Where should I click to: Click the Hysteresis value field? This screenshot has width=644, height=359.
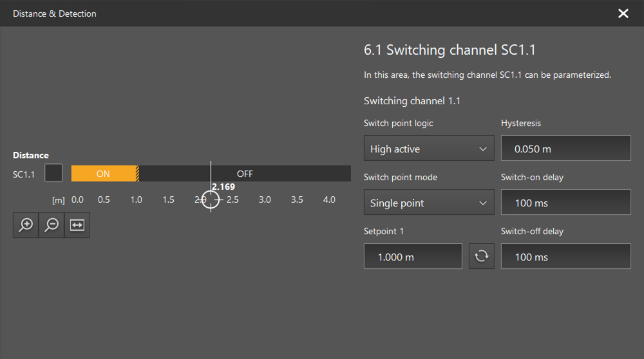pos(565,149)
